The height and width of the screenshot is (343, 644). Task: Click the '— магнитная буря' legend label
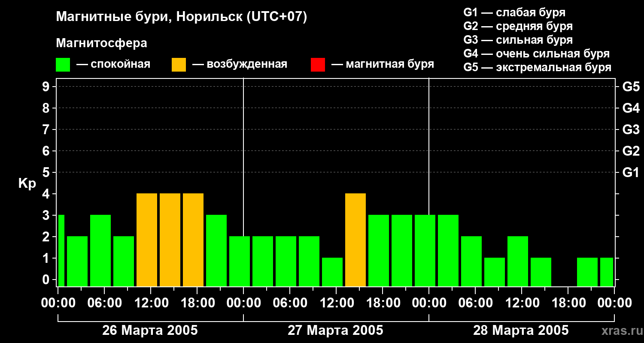pos(383,64)
